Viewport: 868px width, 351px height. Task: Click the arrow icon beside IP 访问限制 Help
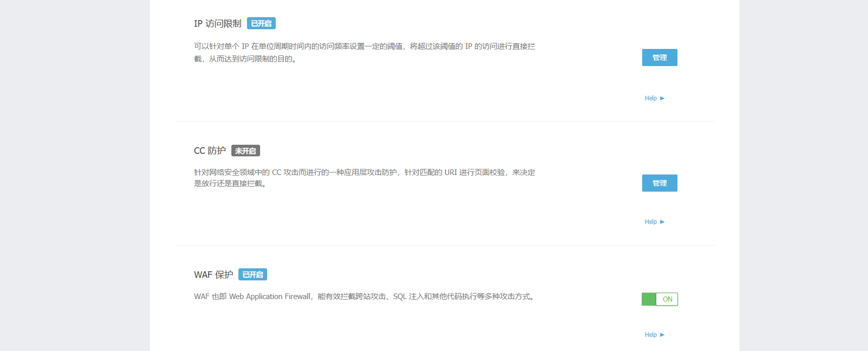(662, 98)
